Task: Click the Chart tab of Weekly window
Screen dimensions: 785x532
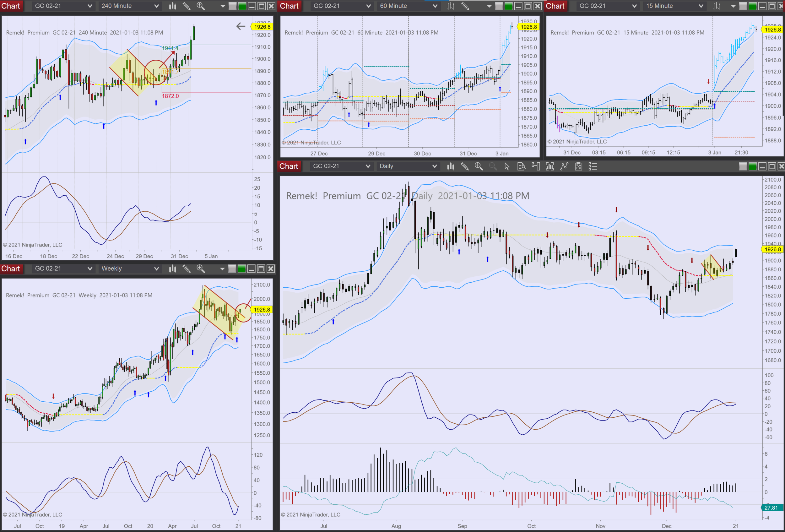Action: (x=11, y=269)
